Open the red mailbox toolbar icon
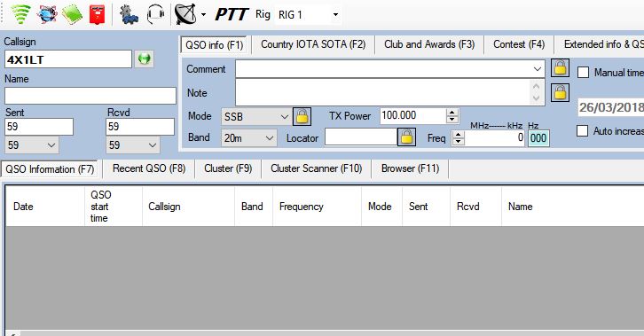The image size is (644, 336). [x=97, y=14]
